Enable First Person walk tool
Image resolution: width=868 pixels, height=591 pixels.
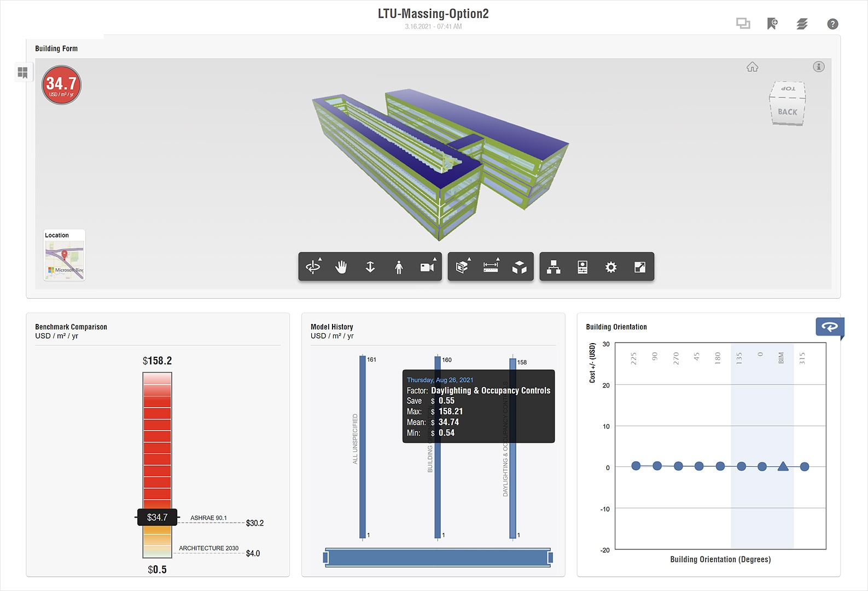click(x=399, y=267)
